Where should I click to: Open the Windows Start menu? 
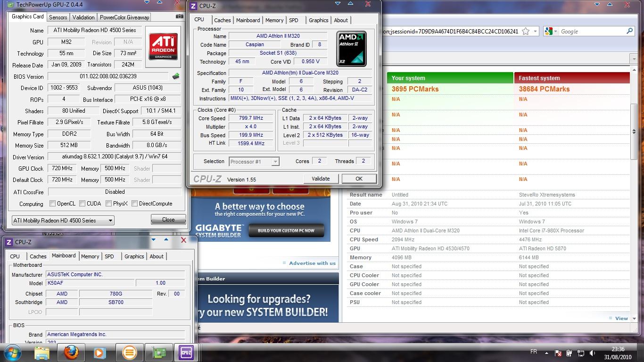click(x=12, y=352)
